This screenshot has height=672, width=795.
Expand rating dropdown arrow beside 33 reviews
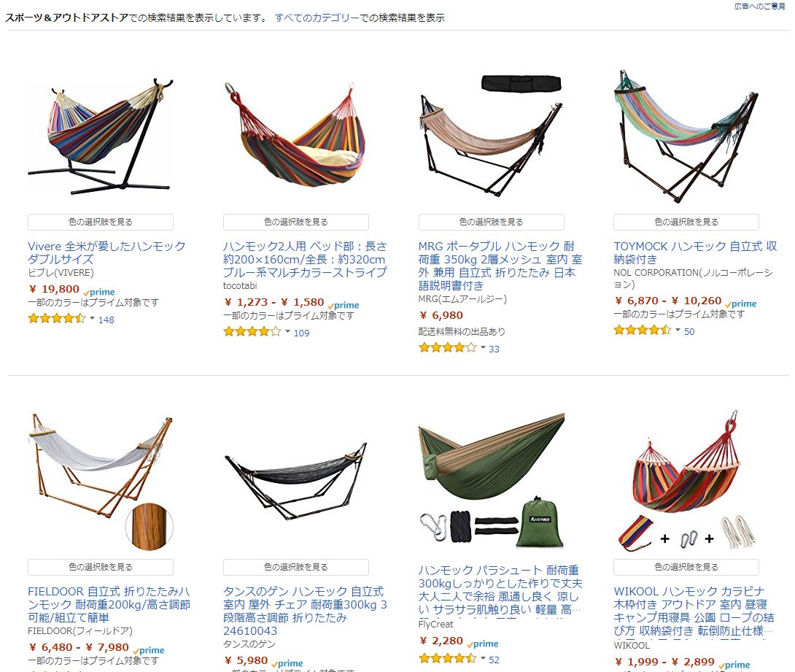pyautogui.click(x=483, y=348)
